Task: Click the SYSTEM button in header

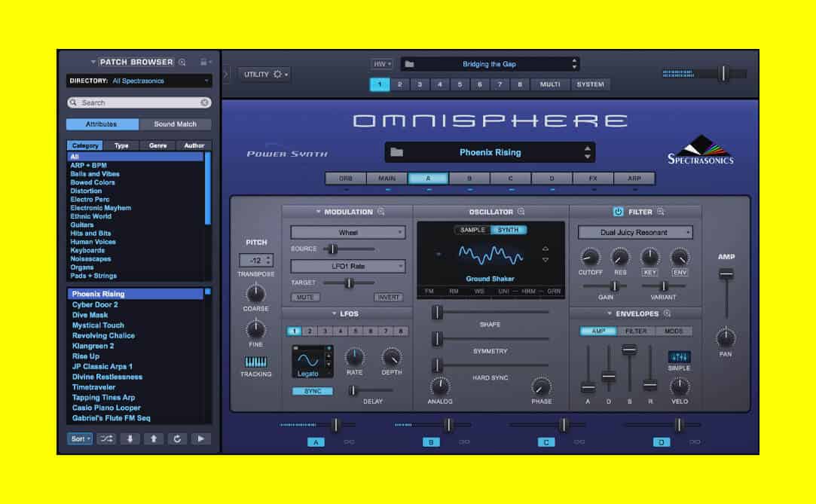Action: click(x=590, y=84)
